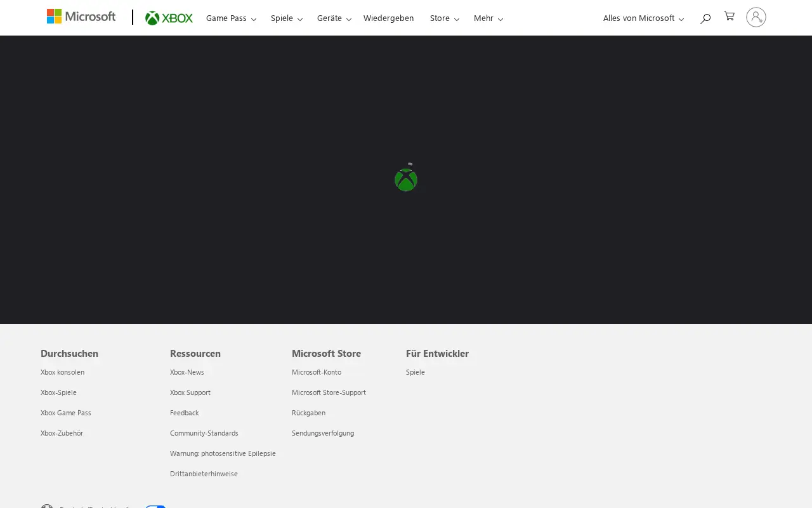Click the Xbox loading sphere icon
This screenshot has width=812, height=508.
click(406, 180)
